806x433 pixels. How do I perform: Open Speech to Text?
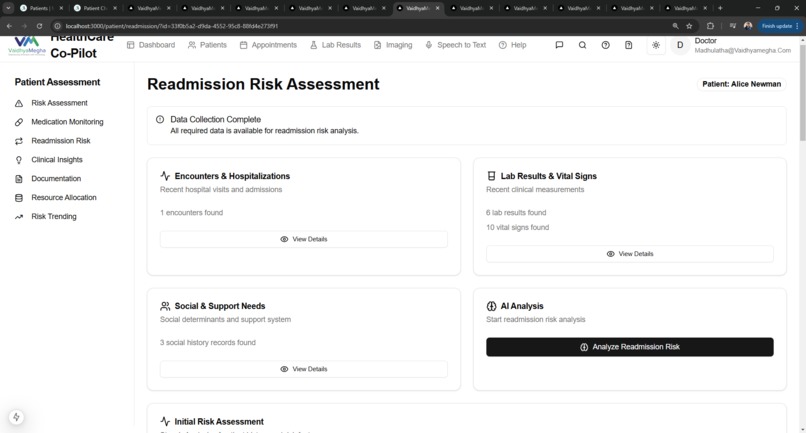[x=455, y=45]
